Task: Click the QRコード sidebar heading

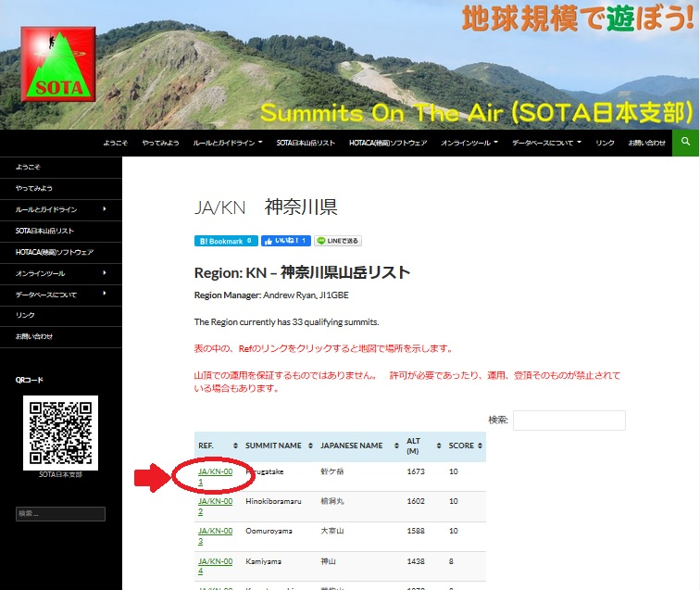Action: 30,380
